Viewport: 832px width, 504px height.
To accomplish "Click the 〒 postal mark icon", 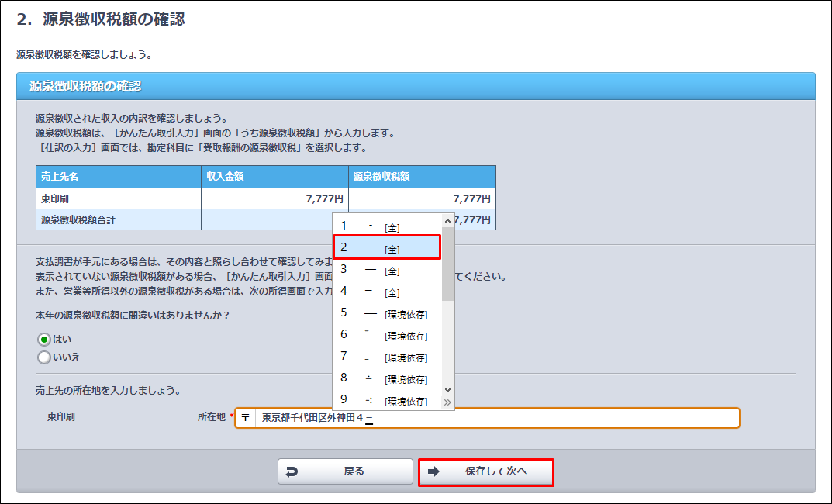I will click(x=245, y=418).
